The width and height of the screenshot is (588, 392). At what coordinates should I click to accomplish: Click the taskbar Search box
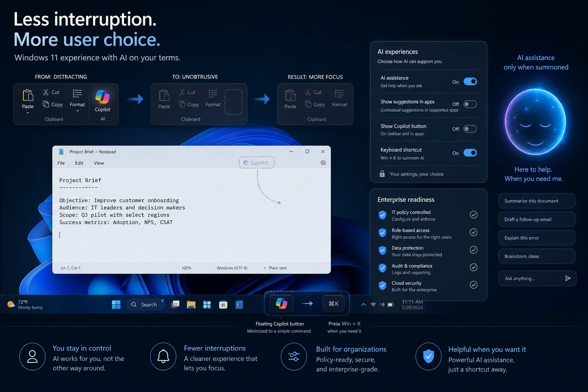[x=145, y=305]
